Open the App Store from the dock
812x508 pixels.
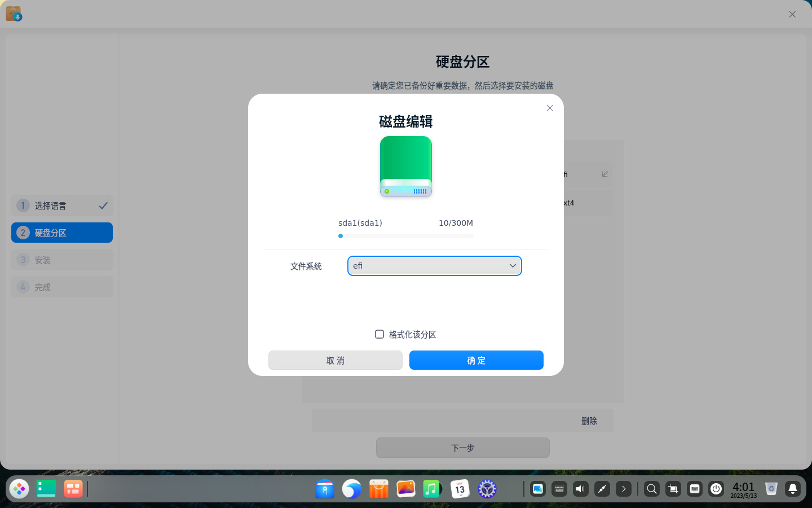(x=378, y=489)
